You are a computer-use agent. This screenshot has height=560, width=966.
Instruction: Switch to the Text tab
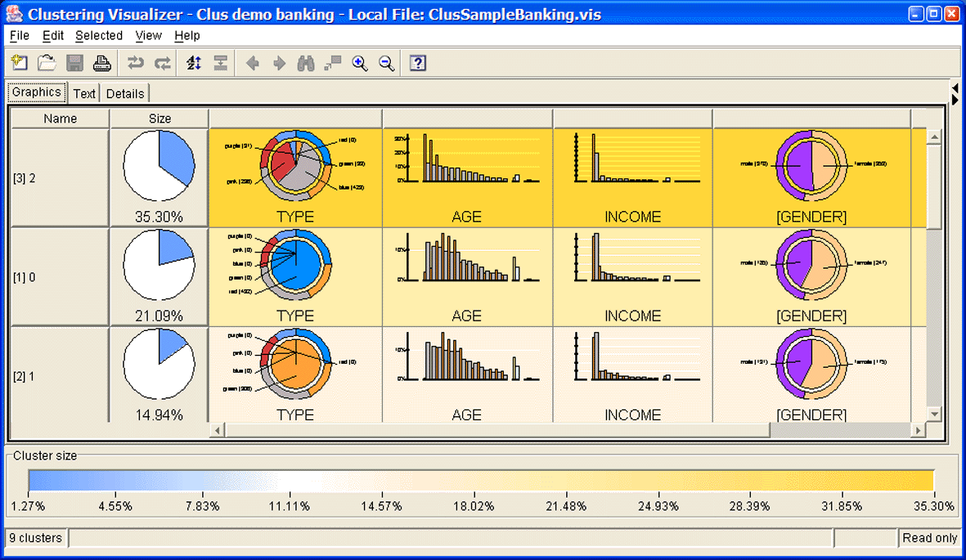[84, 93]
